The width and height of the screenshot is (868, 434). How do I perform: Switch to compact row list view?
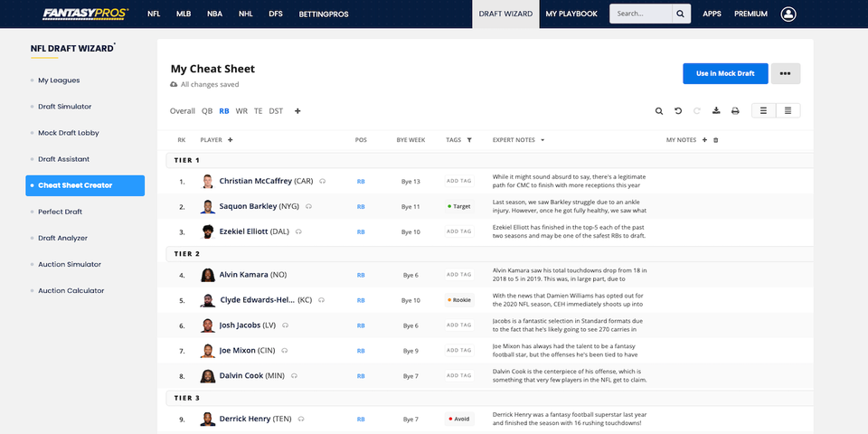click(788, 110)
